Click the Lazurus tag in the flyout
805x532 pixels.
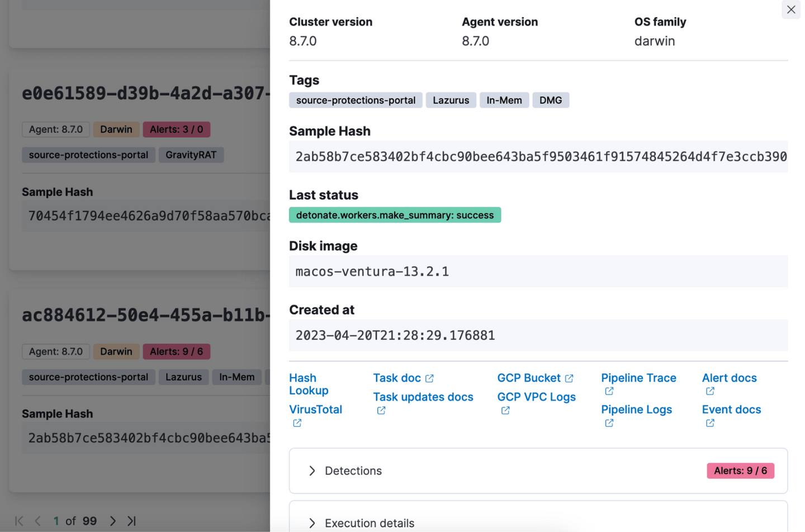pyautogui.click(x=451, y=100)
